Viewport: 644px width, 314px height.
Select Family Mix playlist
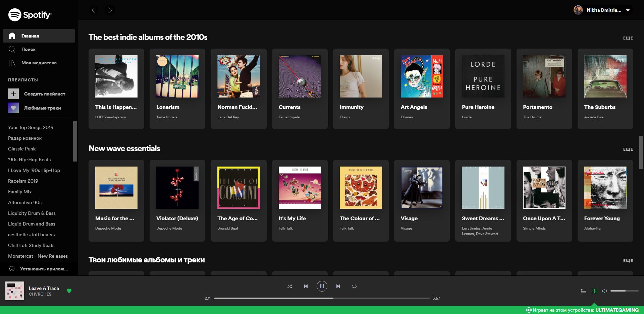point(20,192)
